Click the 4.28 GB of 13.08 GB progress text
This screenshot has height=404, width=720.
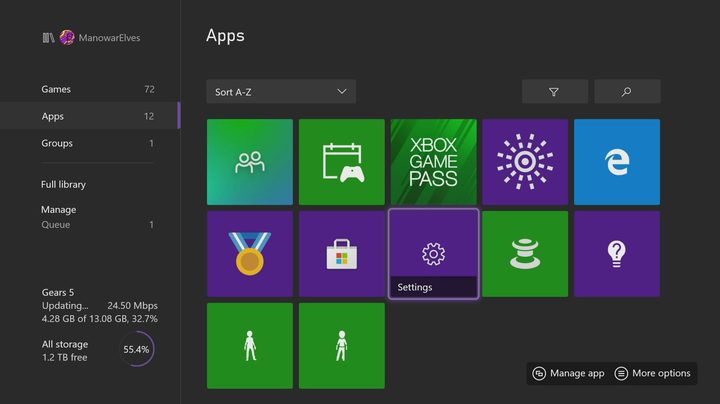tap(99, 319)
